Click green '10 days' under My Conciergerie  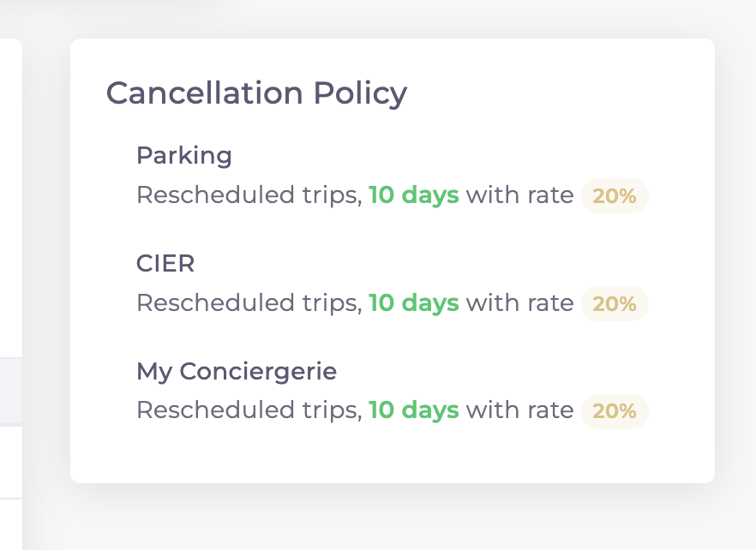tap(414, 410)
